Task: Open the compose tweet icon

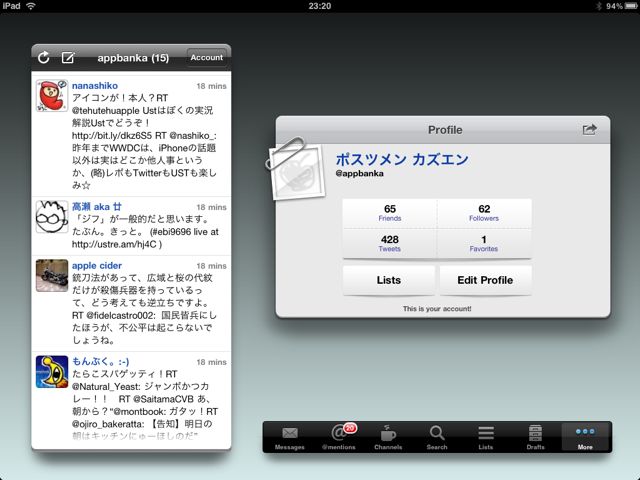Action: click(68, 58)
